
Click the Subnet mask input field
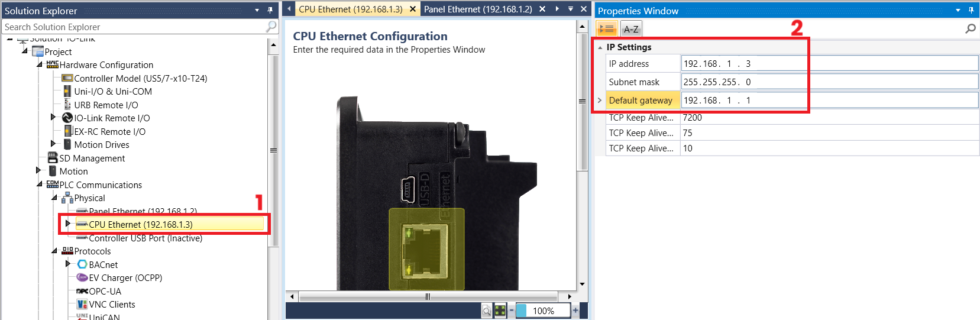point(830,82)
